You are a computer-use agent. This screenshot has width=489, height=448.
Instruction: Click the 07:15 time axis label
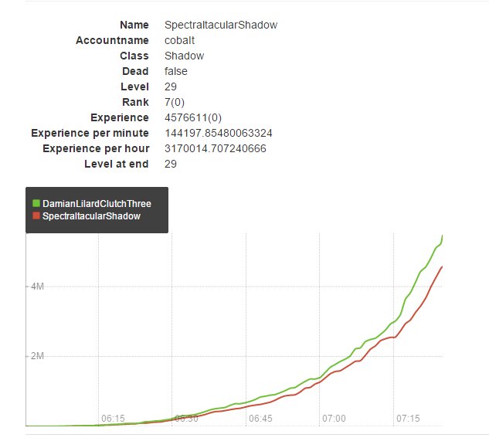[408, 418]
